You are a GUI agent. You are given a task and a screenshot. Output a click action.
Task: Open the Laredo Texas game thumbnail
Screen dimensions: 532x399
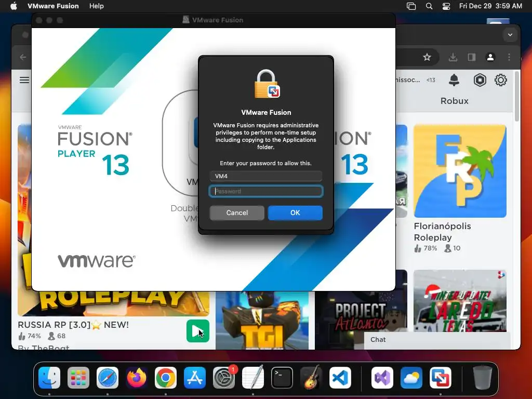pos(460,301)
